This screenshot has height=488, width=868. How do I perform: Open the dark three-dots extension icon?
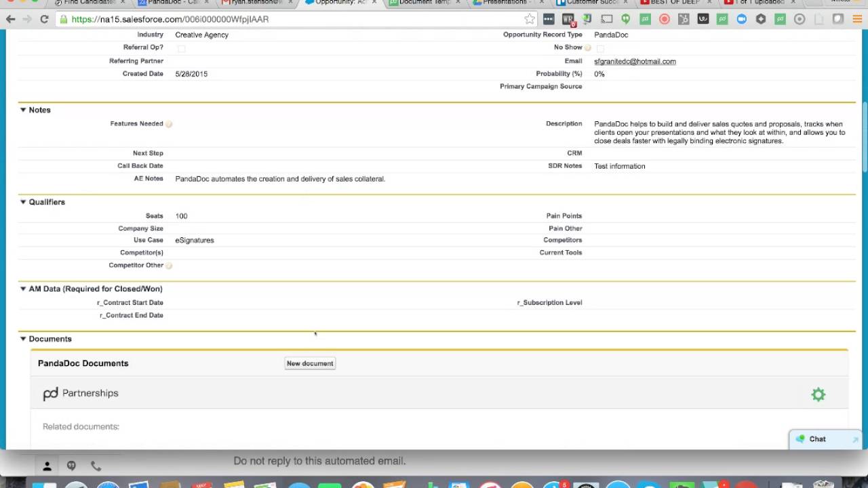pos(549,19)
